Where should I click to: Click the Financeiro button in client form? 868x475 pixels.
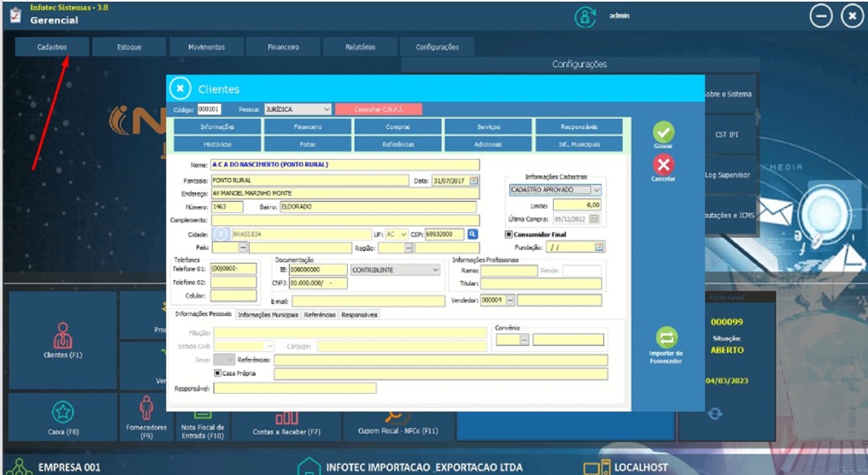click(308, 126)
